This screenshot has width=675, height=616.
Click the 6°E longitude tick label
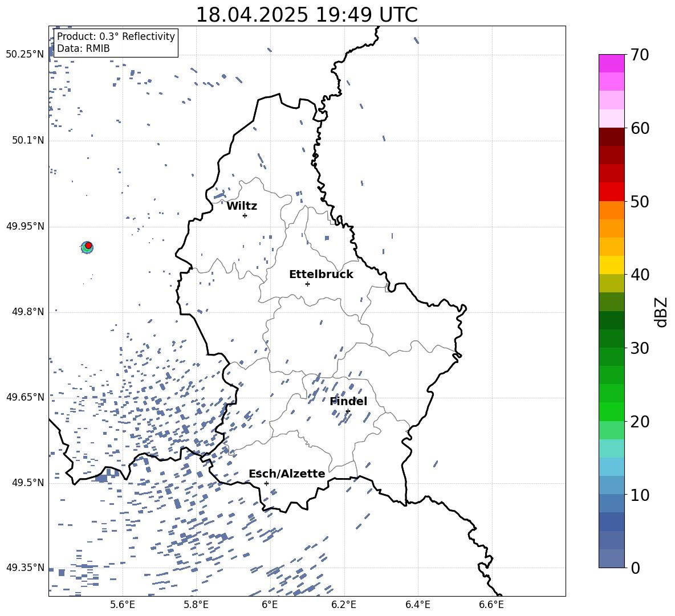tap(270, 605)
